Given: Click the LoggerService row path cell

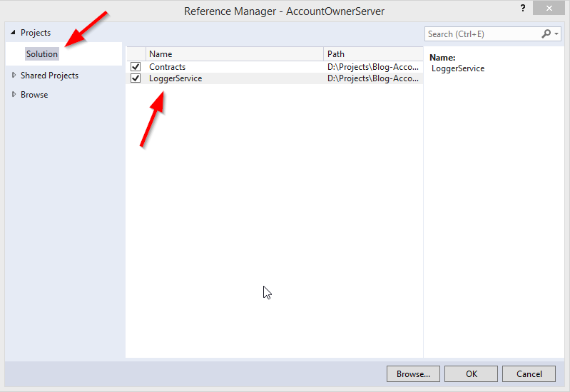Looking at the screenshot, I should (372, 78).
